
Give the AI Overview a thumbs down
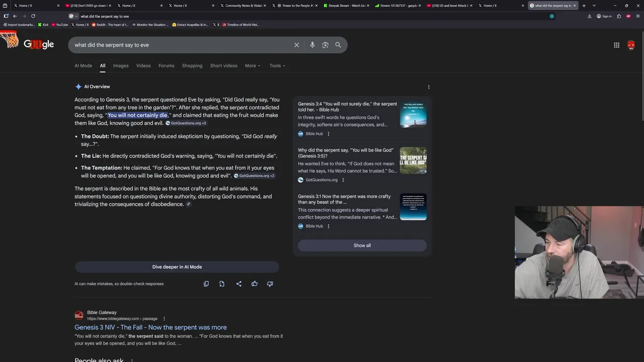coord(270,284)
